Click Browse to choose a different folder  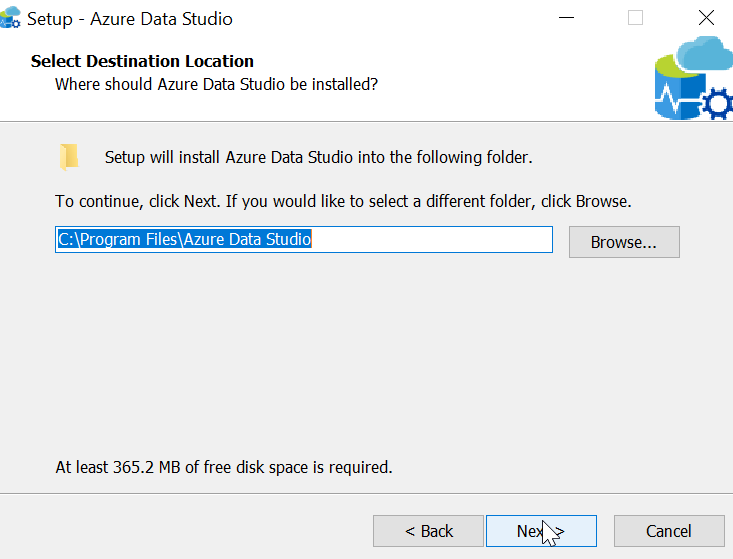(x=623, y=242)
